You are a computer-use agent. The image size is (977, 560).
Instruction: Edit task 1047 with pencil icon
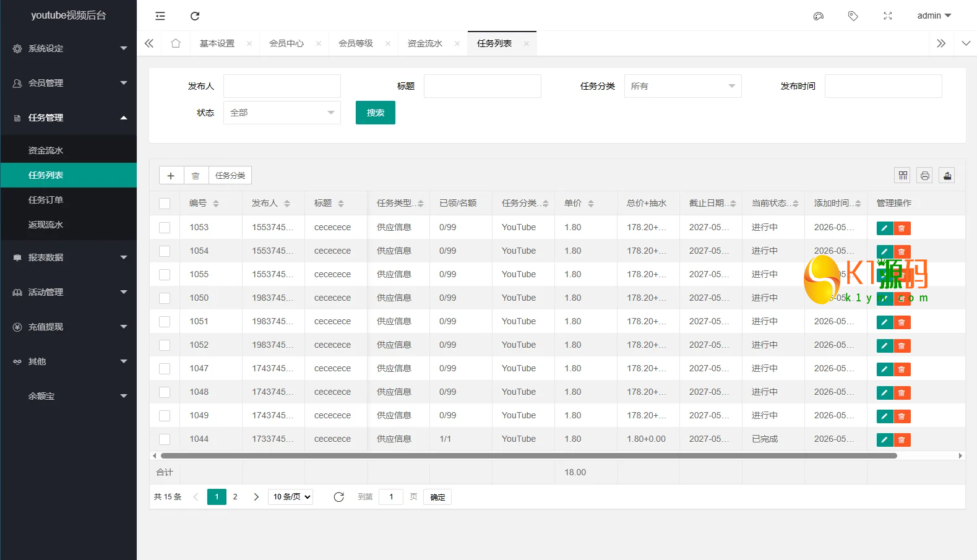[885, 369]
